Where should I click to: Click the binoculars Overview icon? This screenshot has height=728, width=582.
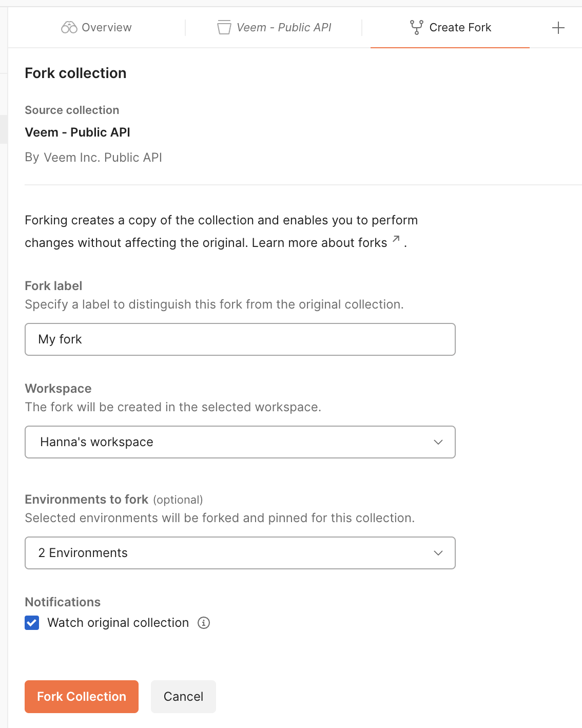(x=69, y=27)
